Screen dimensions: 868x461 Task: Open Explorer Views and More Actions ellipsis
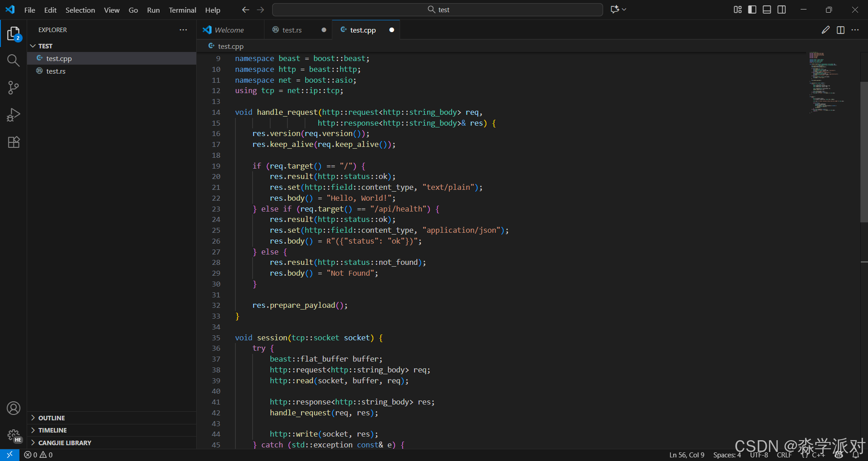point(183,30)
